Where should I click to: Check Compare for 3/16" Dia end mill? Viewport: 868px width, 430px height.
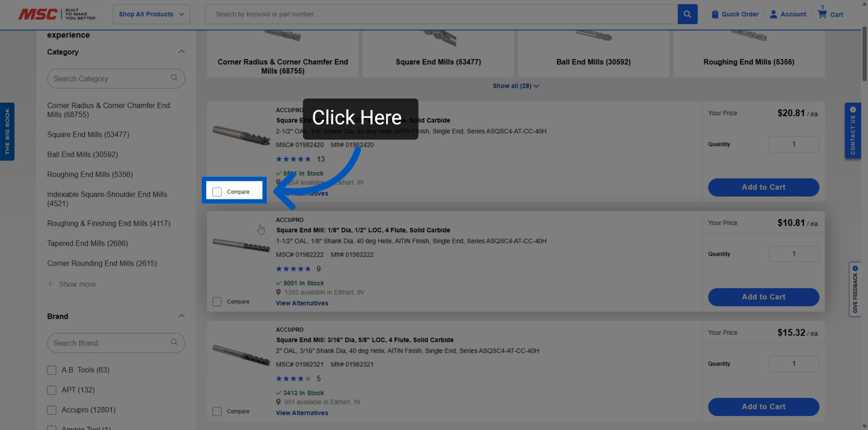pos(217,412)
